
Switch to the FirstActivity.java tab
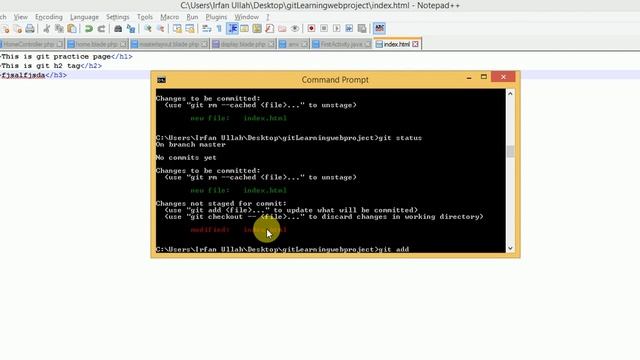click(342, 44)
